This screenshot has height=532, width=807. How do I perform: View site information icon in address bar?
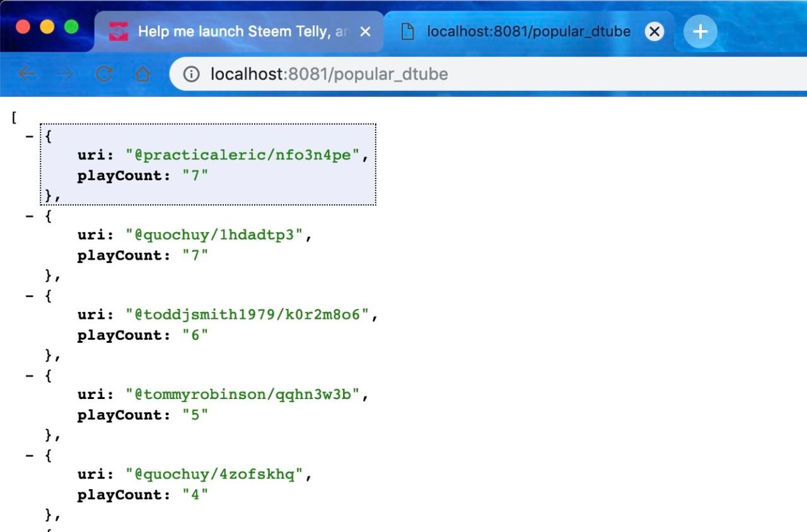click(191, 74)
